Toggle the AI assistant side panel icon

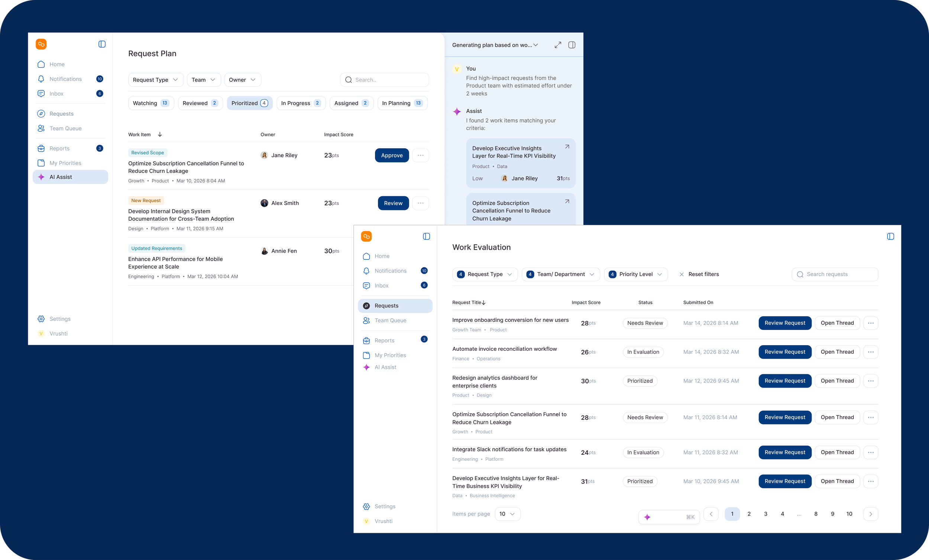click(x=572, y=45)
